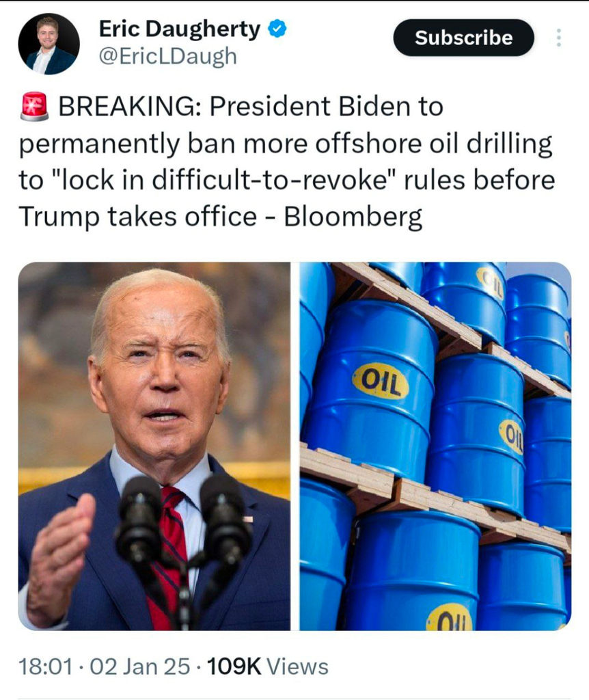Click the partial OIL label on bottom barrel
Screen dimensions: 589x700
[449, 617]
